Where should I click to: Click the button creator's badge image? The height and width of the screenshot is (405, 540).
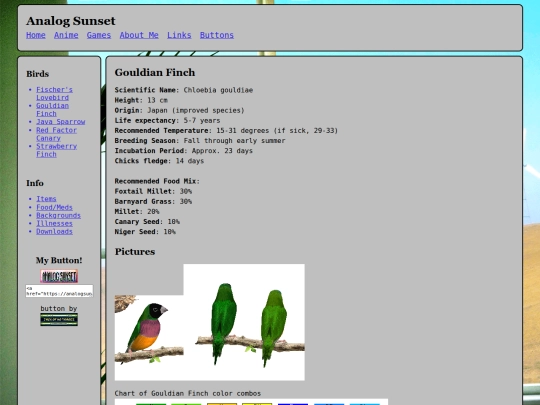pyautogui.click(x=59, y=320)
